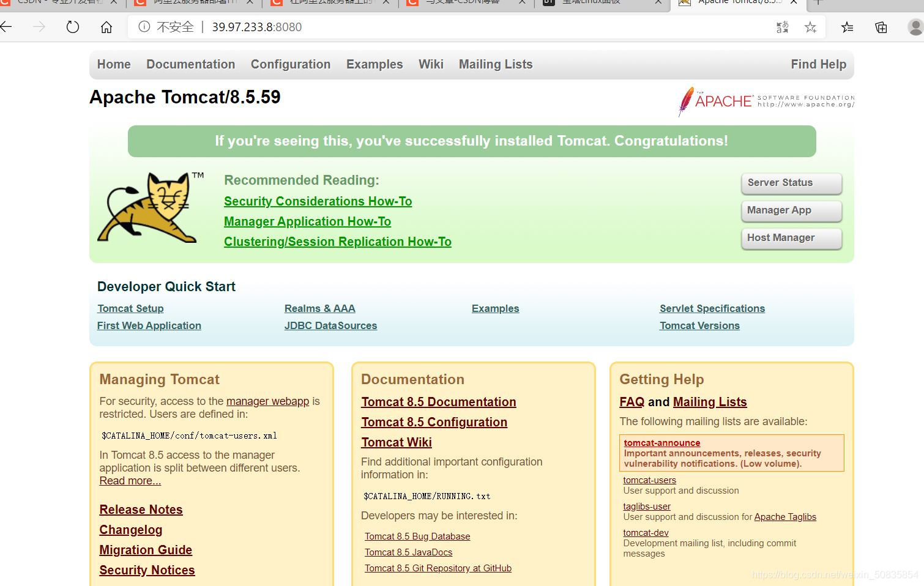Click the Apache Software Foundation logo

[766, 101]
